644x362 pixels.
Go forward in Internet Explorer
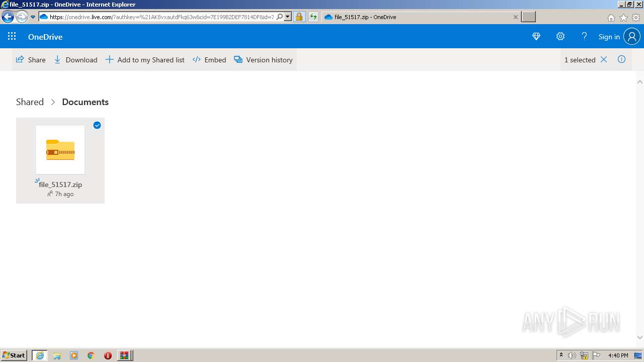[21, 17]
